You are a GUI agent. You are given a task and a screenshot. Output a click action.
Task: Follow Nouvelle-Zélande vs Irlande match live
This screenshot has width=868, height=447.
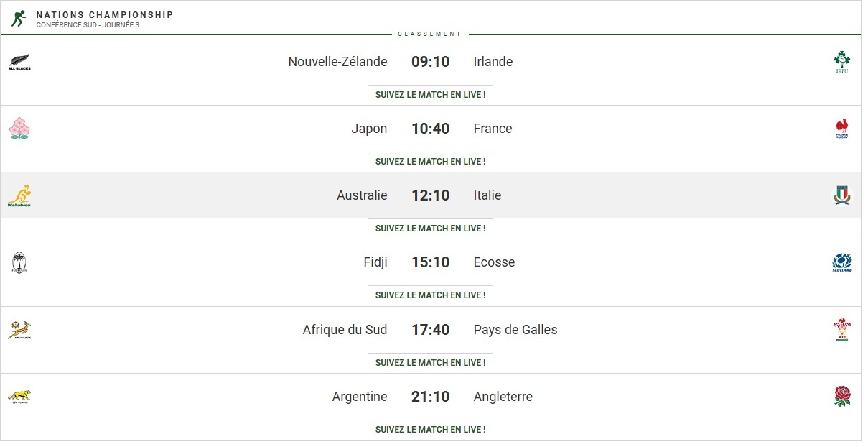click(430, 94)
